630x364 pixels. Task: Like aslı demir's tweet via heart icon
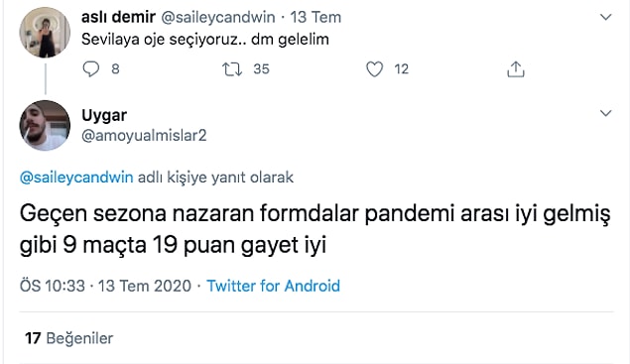pos(374,69)
